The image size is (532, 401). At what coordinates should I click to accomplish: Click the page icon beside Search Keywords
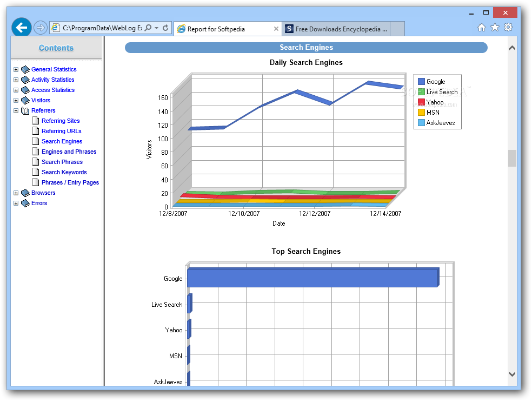[x=36, y=172]
